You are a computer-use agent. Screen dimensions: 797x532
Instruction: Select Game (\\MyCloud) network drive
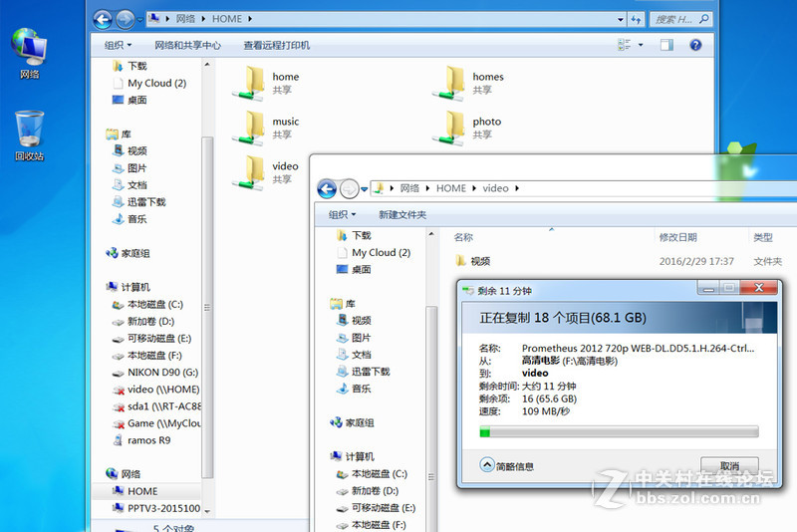(156, 423)
